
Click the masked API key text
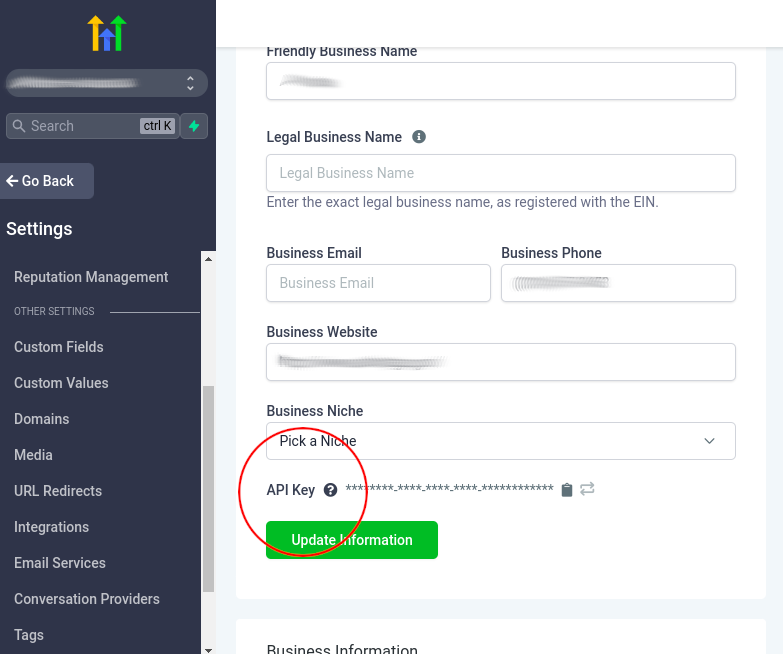click(x=449, y=488)
